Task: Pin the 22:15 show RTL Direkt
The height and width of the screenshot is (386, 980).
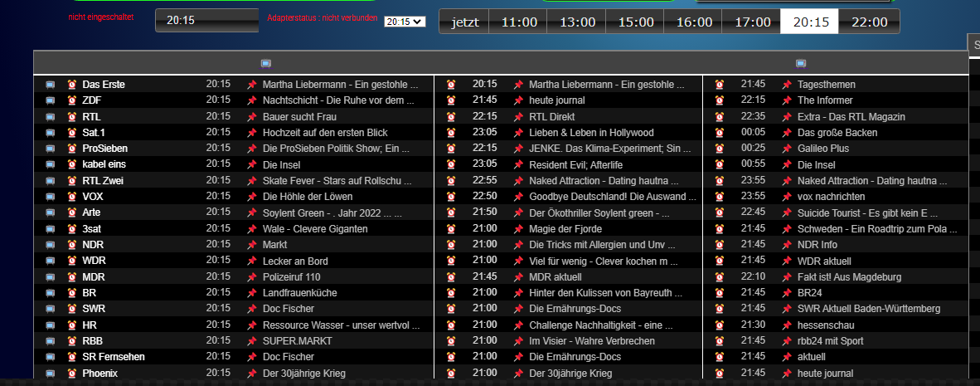Action: [518, 116]
